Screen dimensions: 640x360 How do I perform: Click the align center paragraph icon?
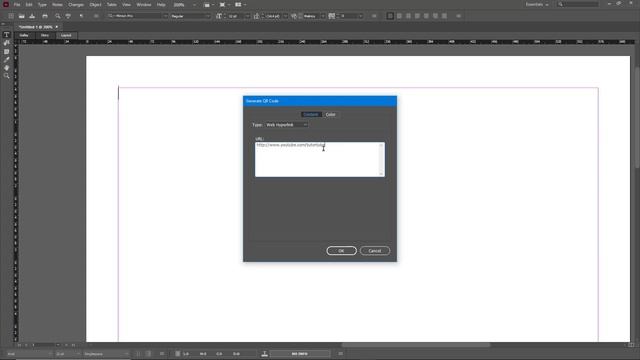399,16
